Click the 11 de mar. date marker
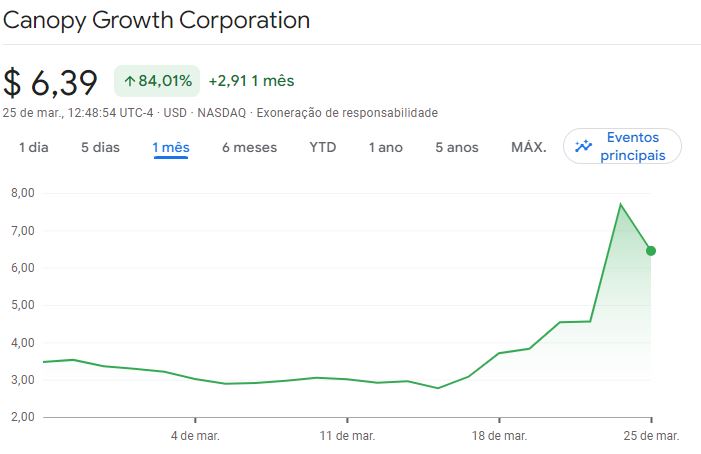 [x=346, y=436]
